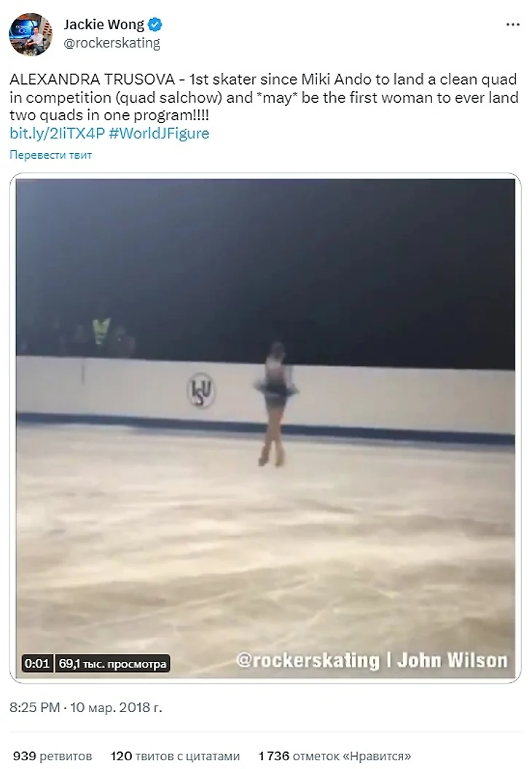Screen dimensions: 532x769
Task: Click the 69,1 тыс. просмотра view count
Action: pyautogui.click(x=112, y=663)
